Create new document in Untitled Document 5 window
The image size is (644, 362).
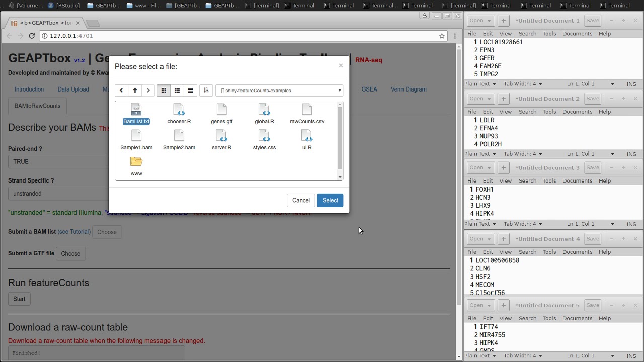pyautogui.click(x=503, y=305)
